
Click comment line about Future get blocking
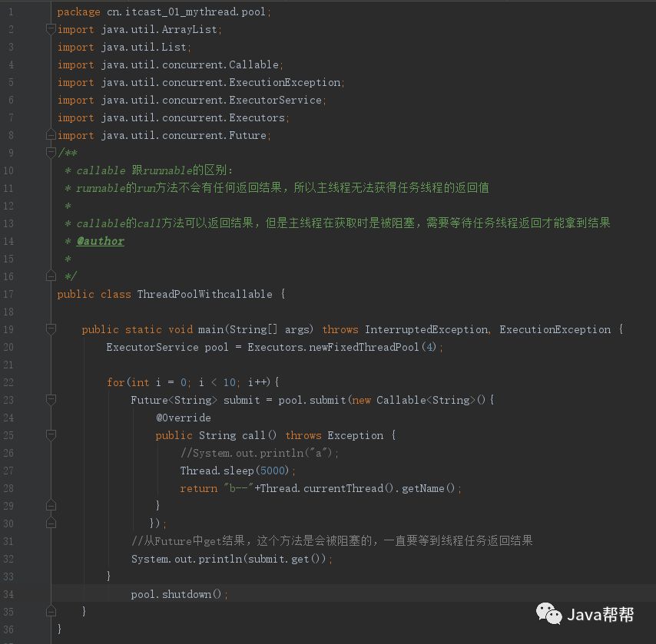pyautogui.click(x=332, y=541)
